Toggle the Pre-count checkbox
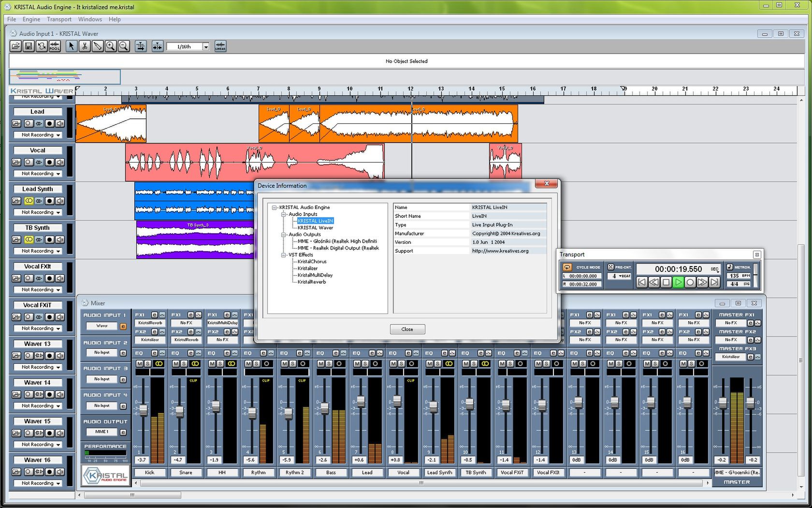The image size is (812, 508). (x=611, y=267)
